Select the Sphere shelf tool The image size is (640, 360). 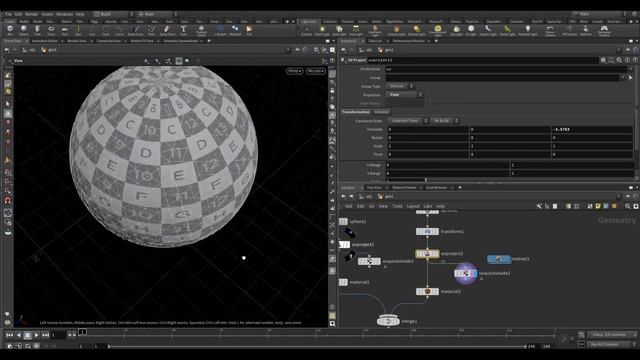tap(24, 30)
